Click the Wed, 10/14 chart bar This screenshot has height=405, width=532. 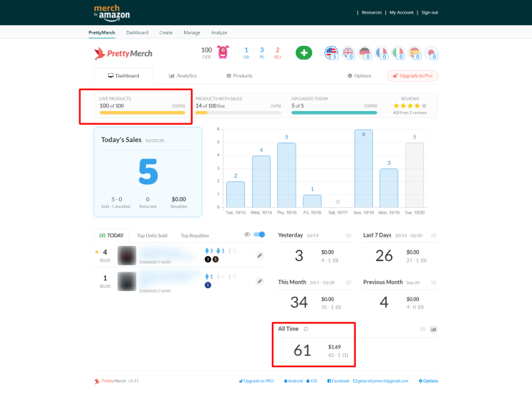pos(261,181)
